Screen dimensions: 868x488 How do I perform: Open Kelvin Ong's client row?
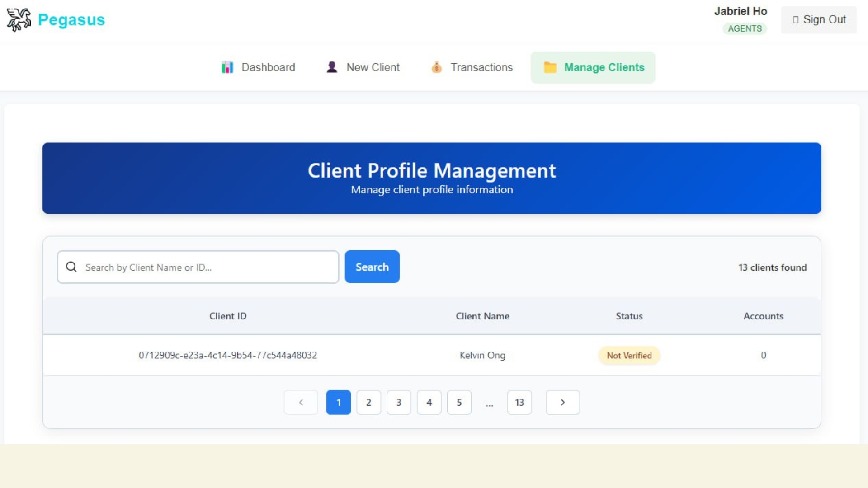click(482, 355)
